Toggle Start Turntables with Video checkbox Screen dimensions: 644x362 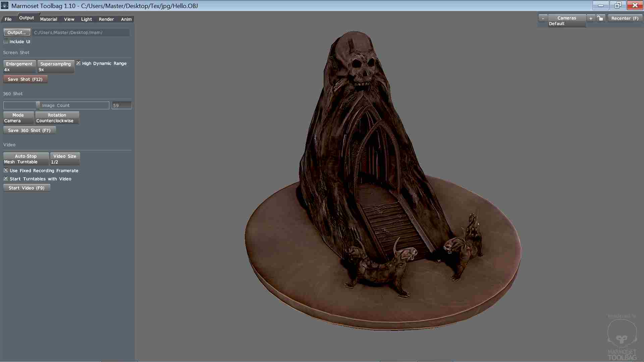click(x=6, y=179)
